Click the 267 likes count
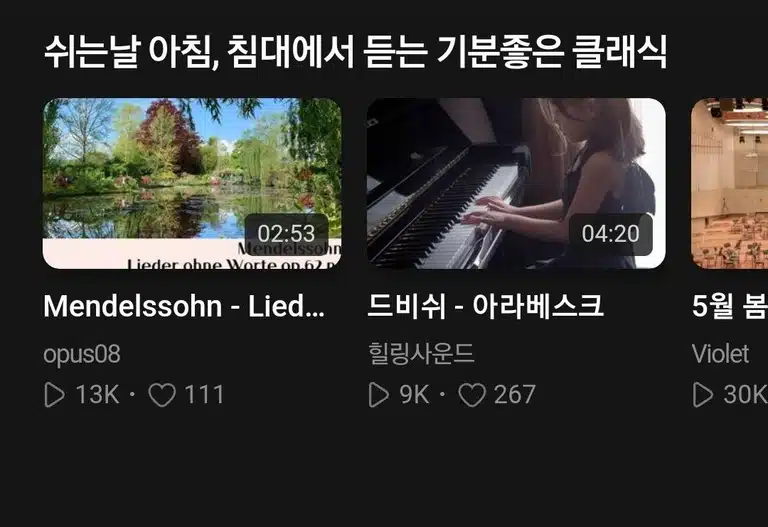The image size is (768, 527). coord(515,395)
